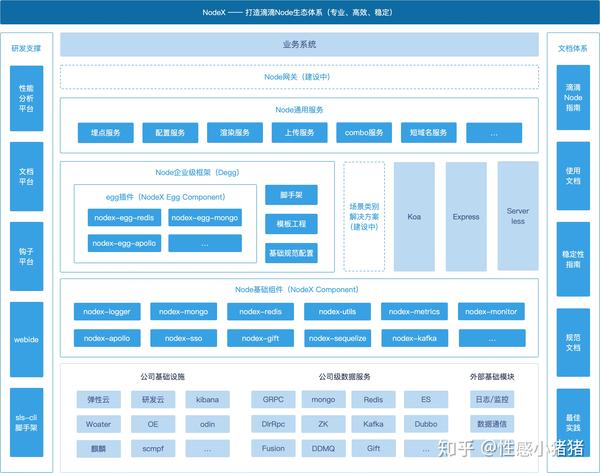The image size is (600, 473).
Task: Click the 研发支撑 heading
Action: point(26,48)
